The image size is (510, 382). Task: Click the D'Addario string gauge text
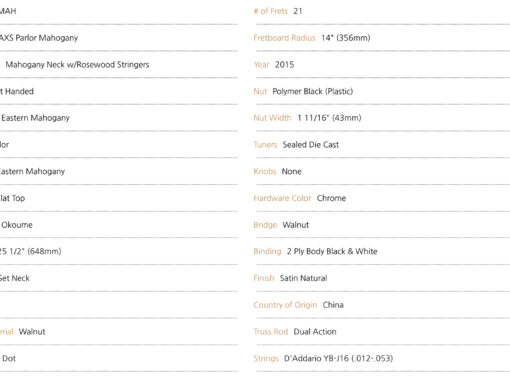pyautogui.click(x=338, y=358)
